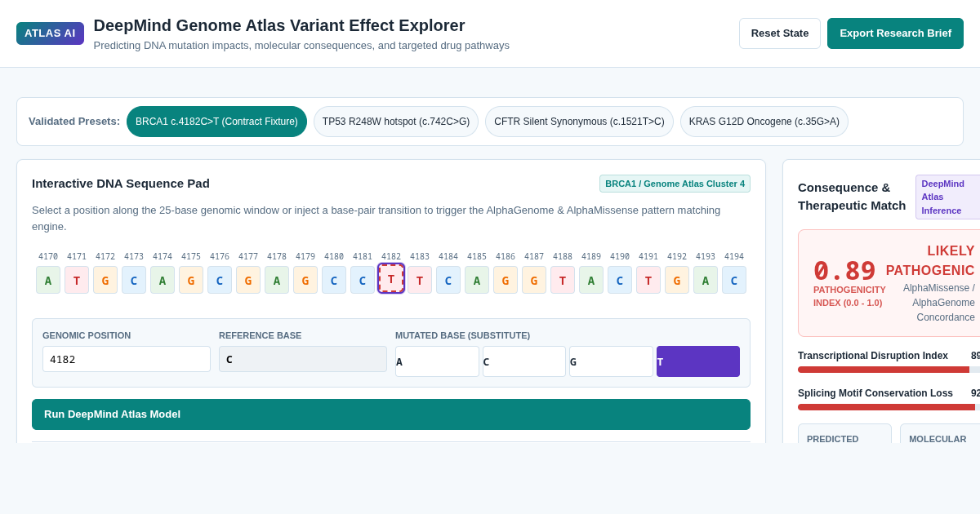Select base G at position 4179
The image size is (980, 514).
tap(305, 280)
